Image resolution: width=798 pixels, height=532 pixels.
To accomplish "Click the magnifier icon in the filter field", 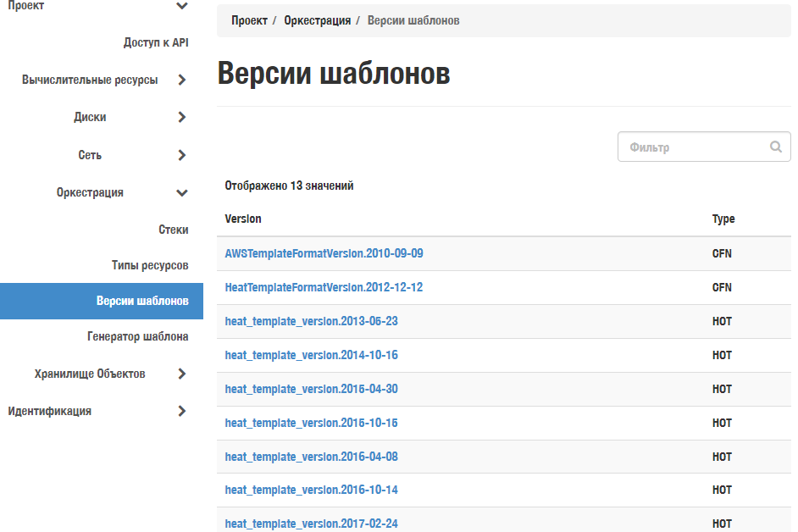I will pos(775,146).
